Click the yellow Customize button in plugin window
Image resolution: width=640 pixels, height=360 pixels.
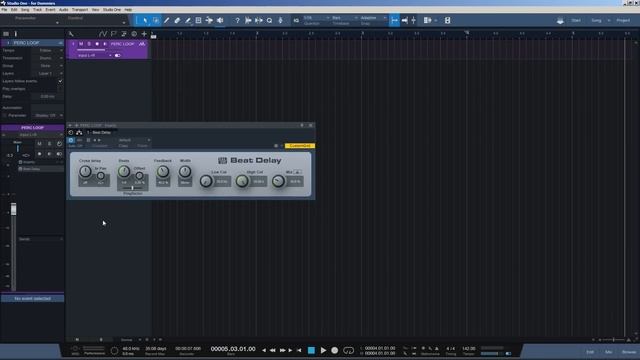(300, 146)
